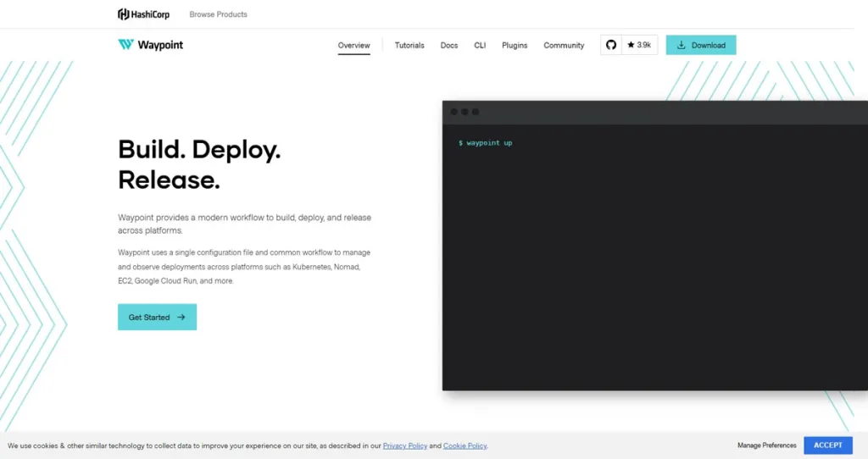Click the 'Build. Deploy. Release.' heading
Image resolution: width=868 pixels, height=459 pixels.
[x=199, y=164]
